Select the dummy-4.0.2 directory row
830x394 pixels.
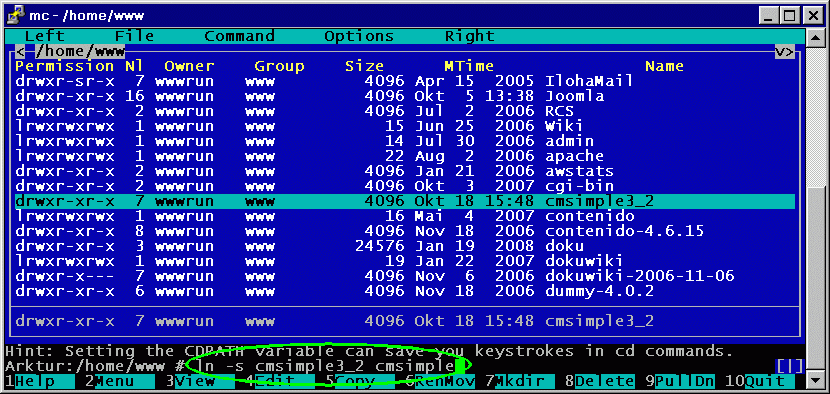(405, 291)
